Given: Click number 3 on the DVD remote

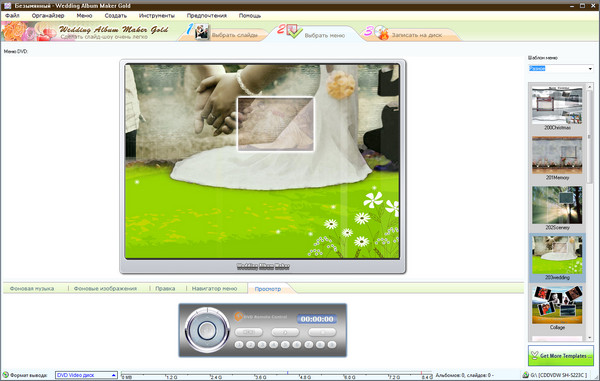Looking at the screenshot, I should tap(262, 345).
